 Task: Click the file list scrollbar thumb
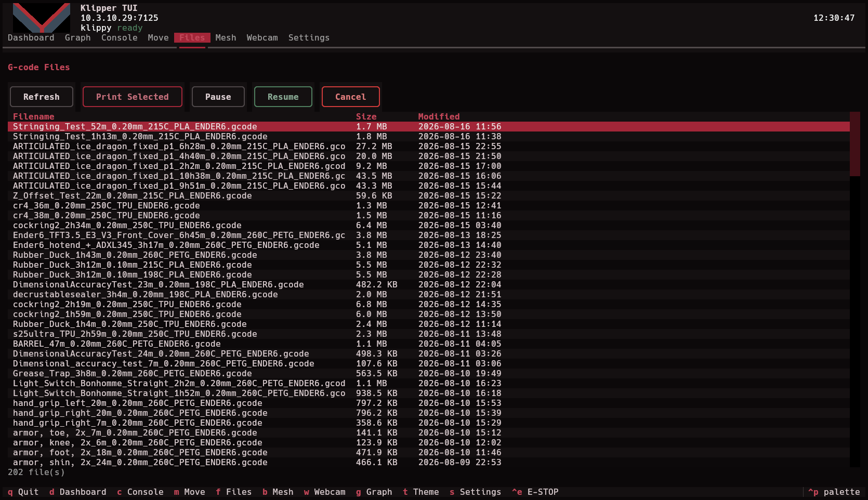point(855,144)
